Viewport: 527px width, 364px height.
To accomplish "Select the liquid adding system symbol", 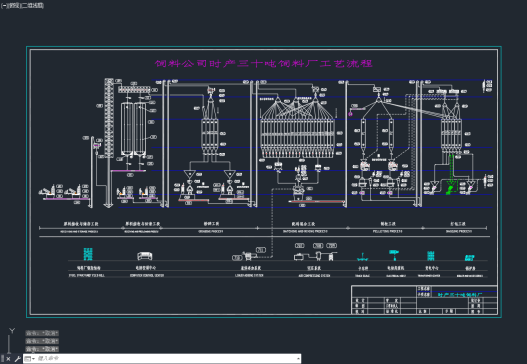I will click(249, 255).
